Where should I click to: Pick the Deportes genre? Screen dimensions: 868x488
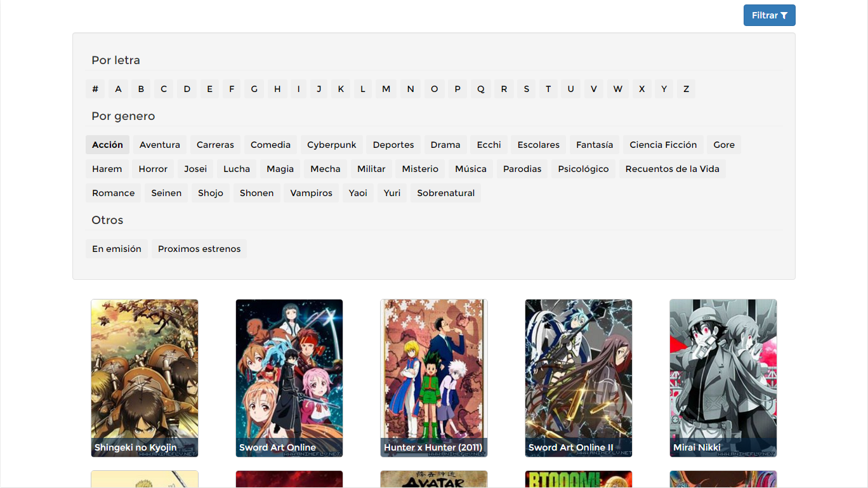tap(393, 145)
